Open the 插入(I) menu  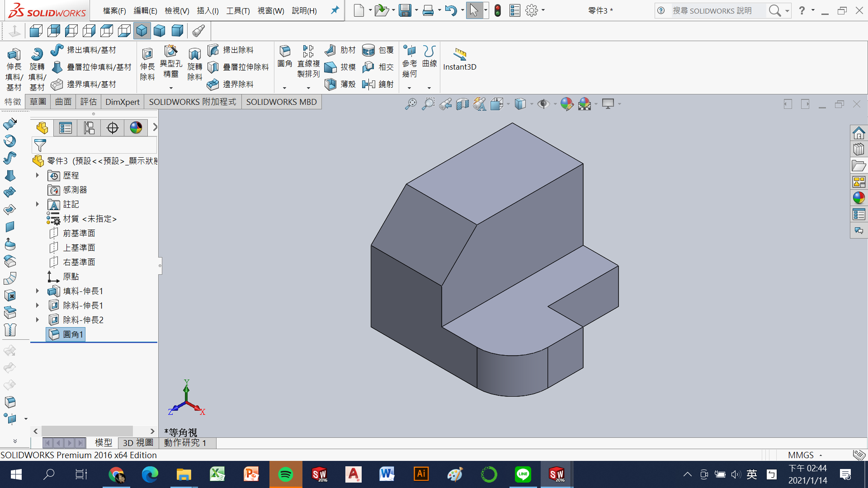(208, 10)
